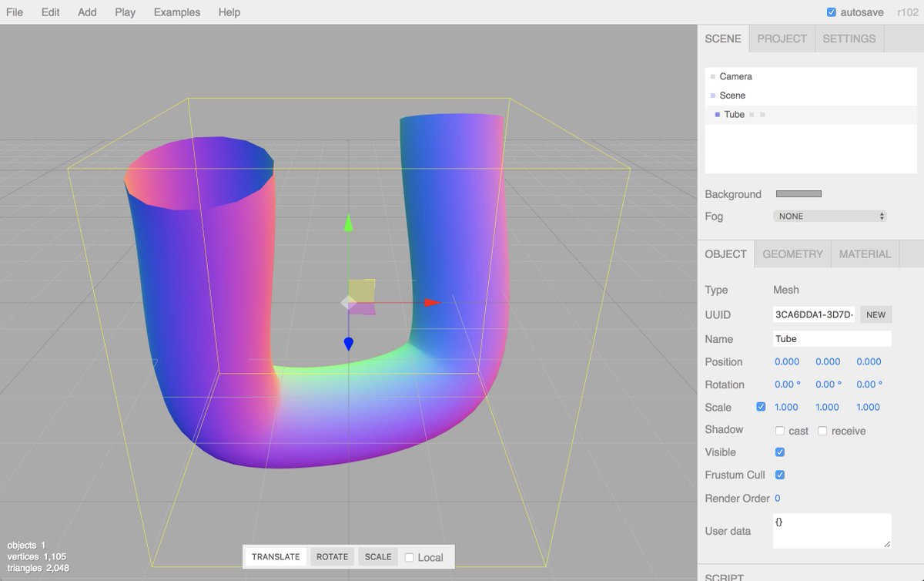
Task: Enable the Local space checkbox
Action: [410, 557]
